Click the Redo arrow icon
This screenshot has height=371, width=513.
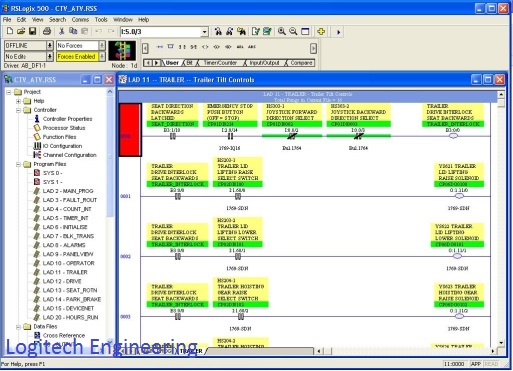pyautogui.click(x=111, y=31)
